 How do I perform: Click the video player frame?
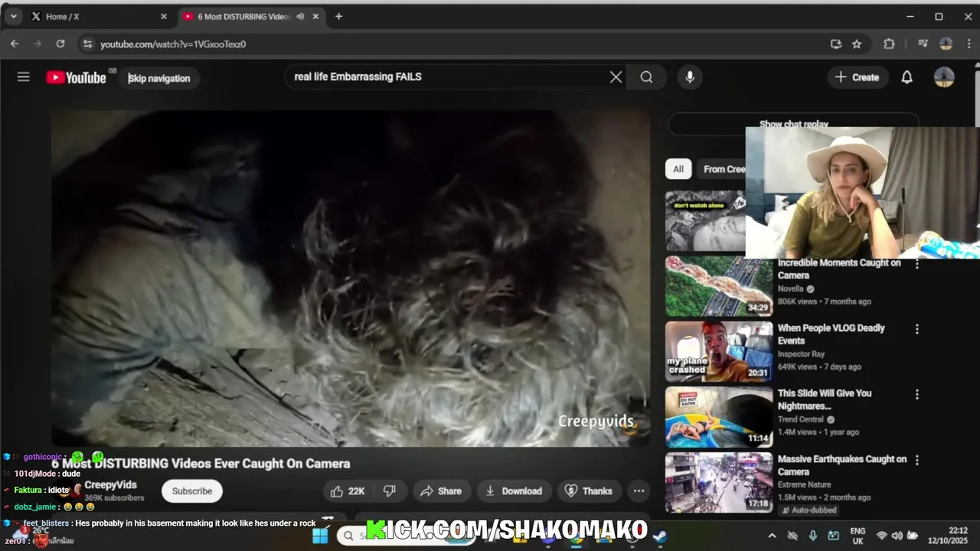[351, 279]
